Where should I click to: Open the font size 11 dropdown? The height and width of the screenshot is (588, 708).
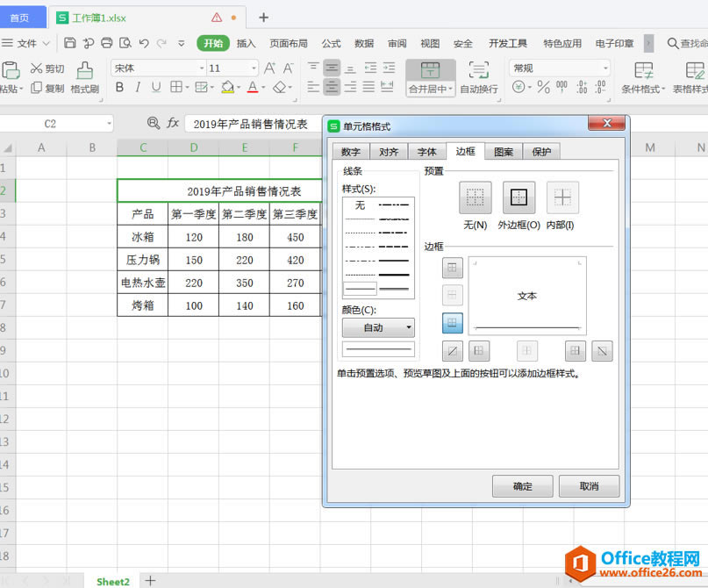tap(254, 68)
